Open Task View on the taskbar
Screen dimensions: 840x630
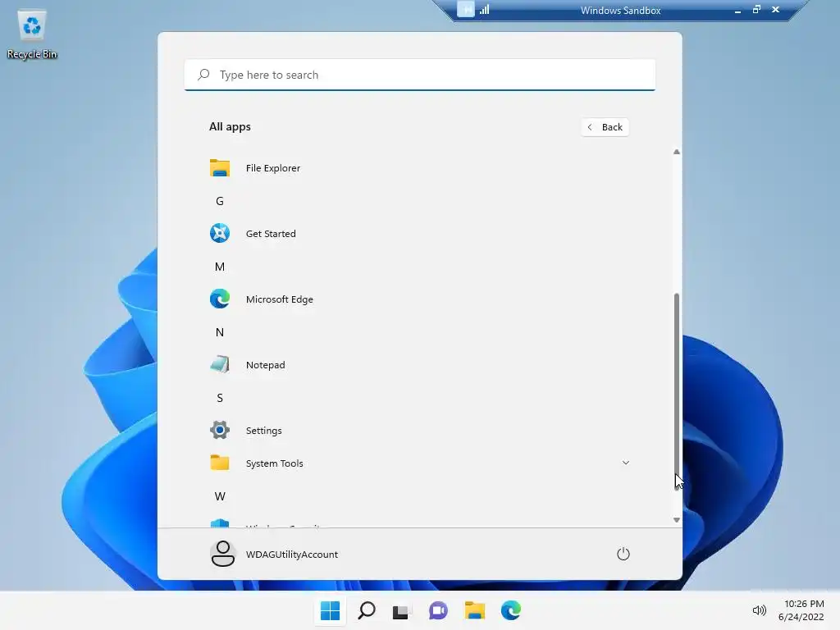coord(400,610)
